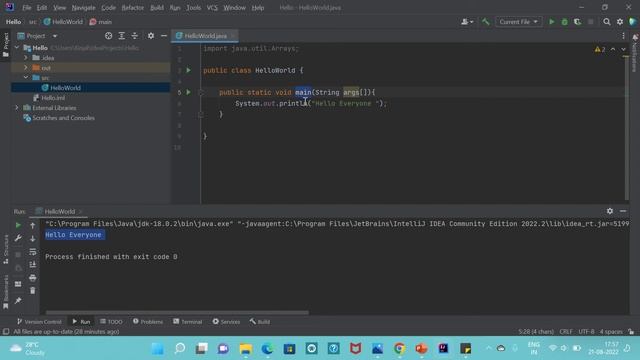Open user account icon dropdown
Screen dimensions: 640x360
467,22
